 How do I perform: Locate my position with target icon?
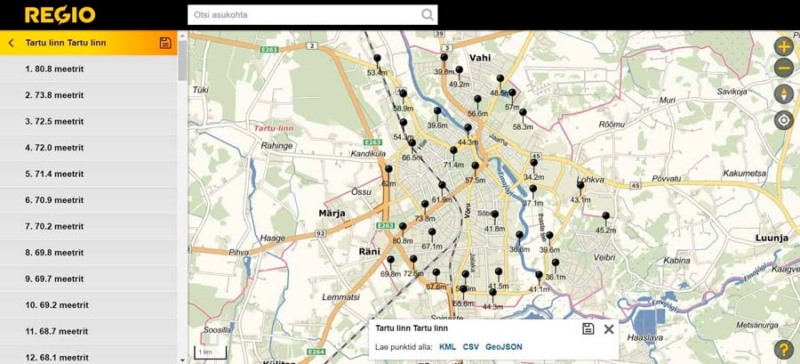coord(784,120)
